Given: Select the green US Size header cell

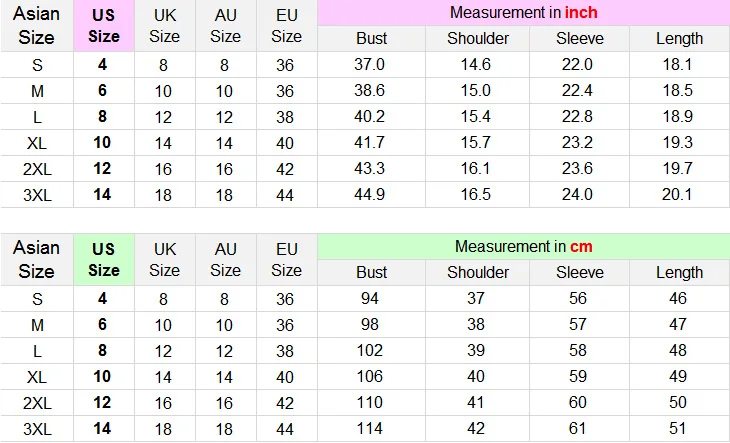Looking at the screenshot, I should tap(104, 259).
